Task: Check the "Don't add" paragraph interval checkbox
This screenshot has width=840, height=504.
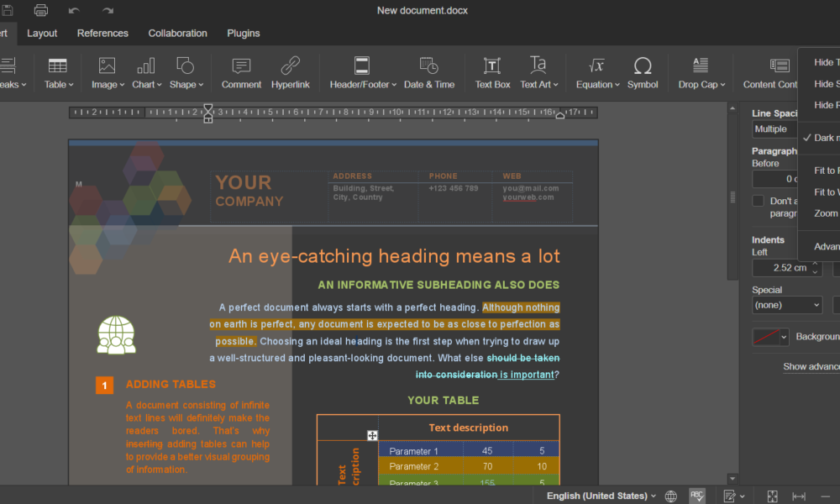Action: tap(759, 201)
